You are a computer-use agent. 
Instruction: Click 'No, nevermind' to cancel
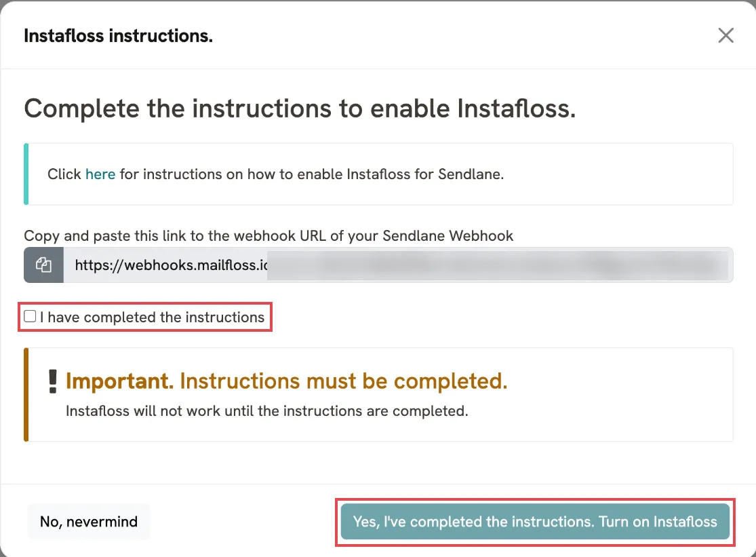click(x=89, y=522)
